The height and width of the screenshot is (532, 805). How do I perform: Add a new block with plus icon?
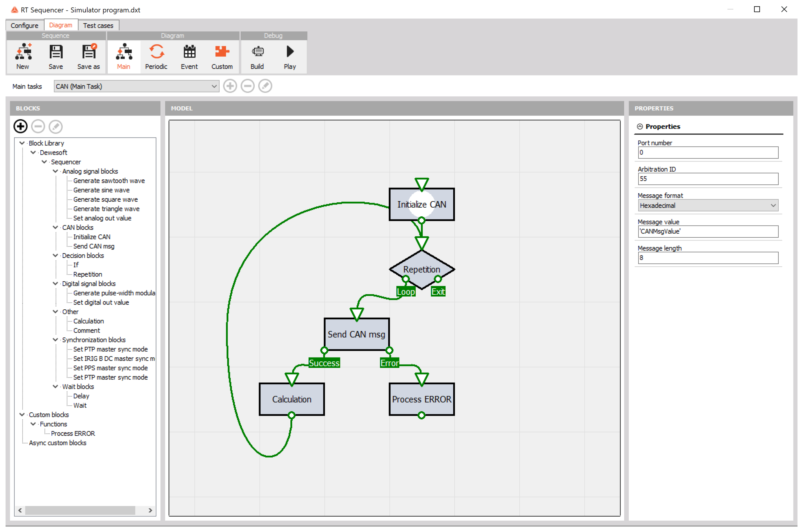20,126
